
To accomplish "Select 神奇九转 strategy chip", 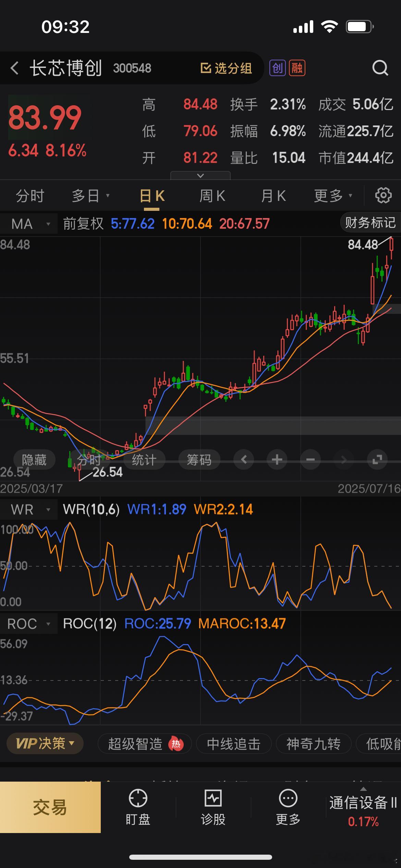I will point(314,744).
